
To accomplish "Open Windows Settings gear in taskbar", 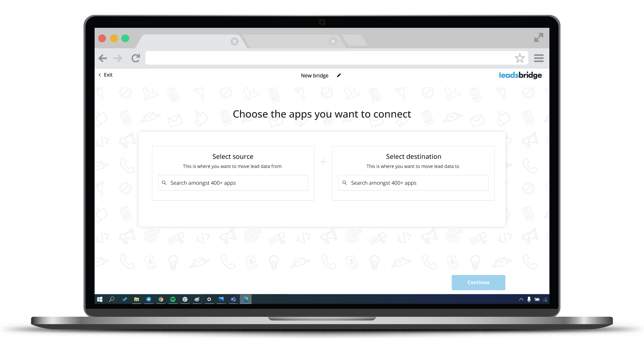I will (x=209, y=299).
